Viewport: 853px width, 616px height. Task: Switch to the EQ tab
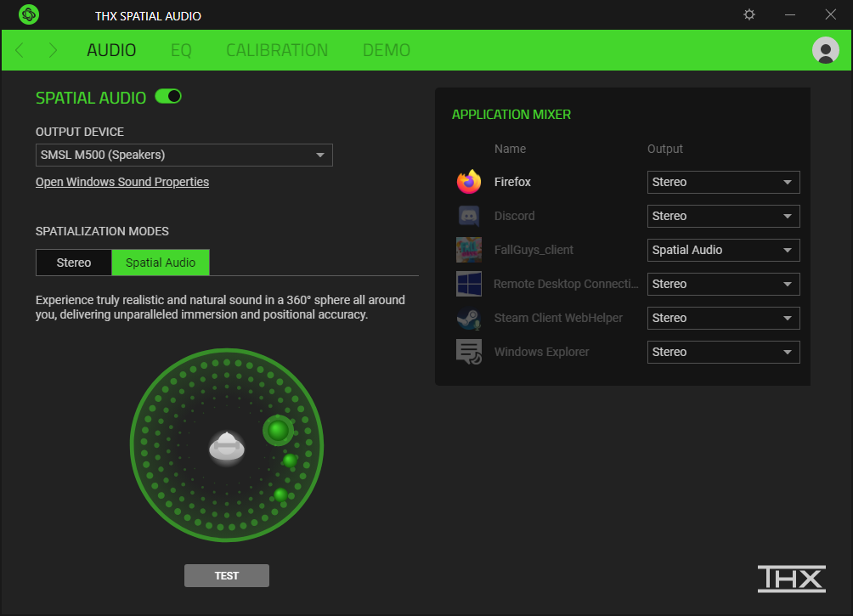(181, 50)
